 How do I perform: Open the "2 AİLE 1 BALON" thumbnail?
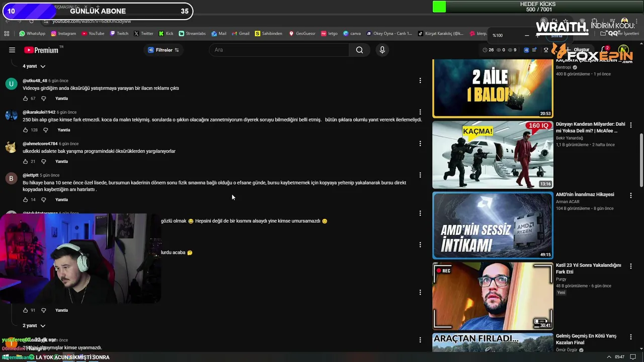493,88
